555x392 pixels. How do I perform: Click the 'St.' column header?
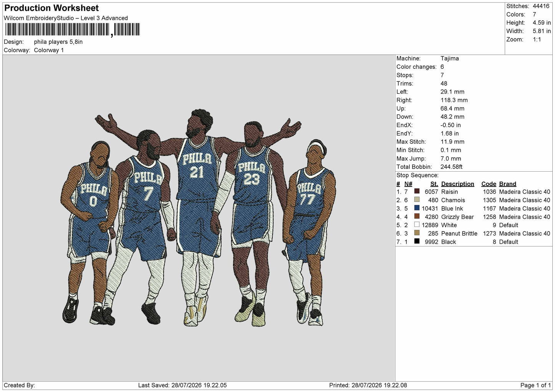click(434, 184)
